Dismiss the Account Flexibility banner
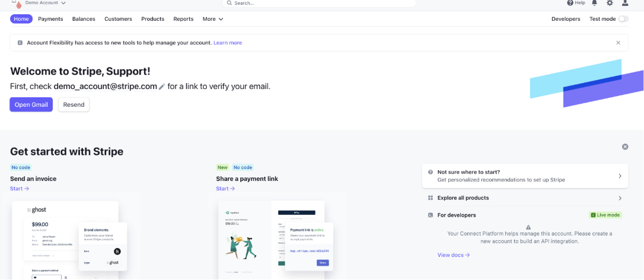This screenshot has width=644, height=280. pos(618,43)
